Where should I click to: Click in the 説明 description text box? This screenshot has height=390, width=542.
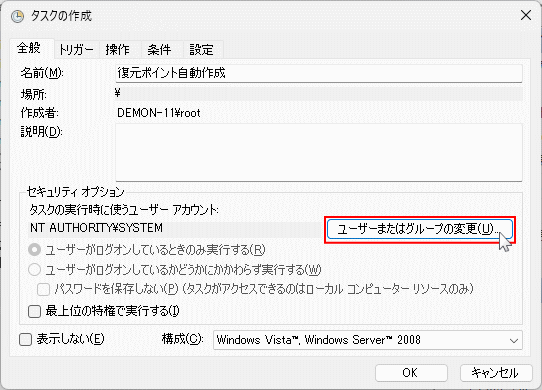pos(318,152)
